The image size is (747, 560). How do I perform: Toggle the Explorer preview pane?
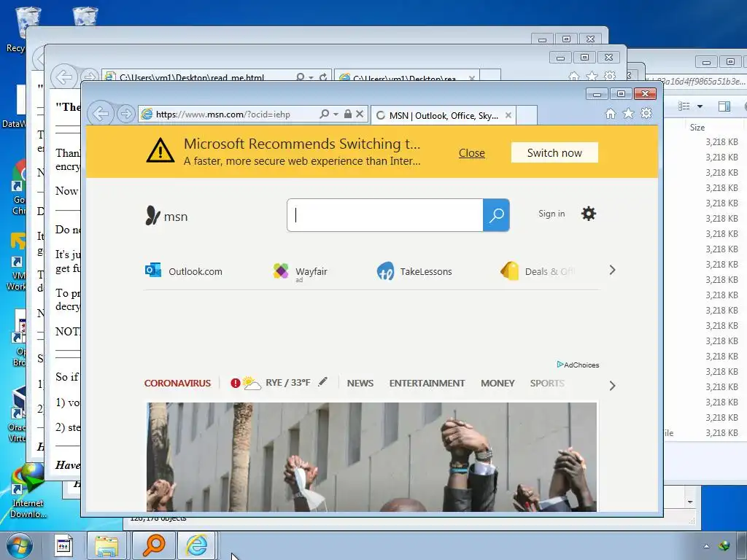pos(724,106)
